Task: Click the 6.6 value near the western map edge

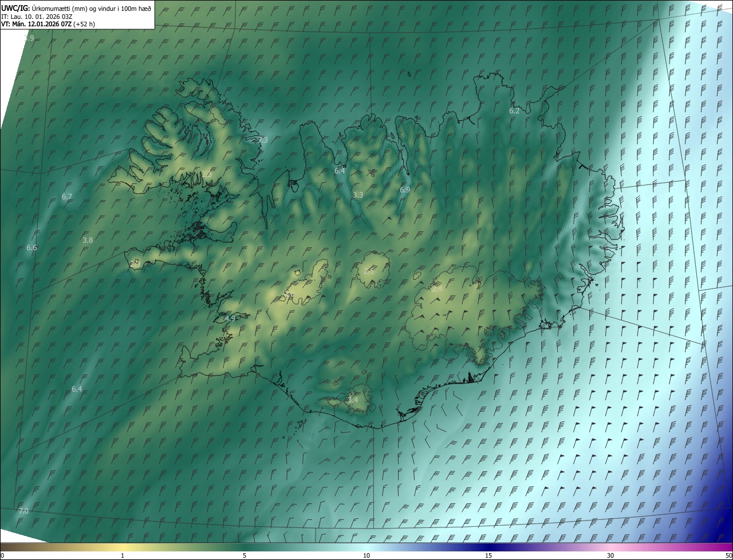Action: (31, 248)
